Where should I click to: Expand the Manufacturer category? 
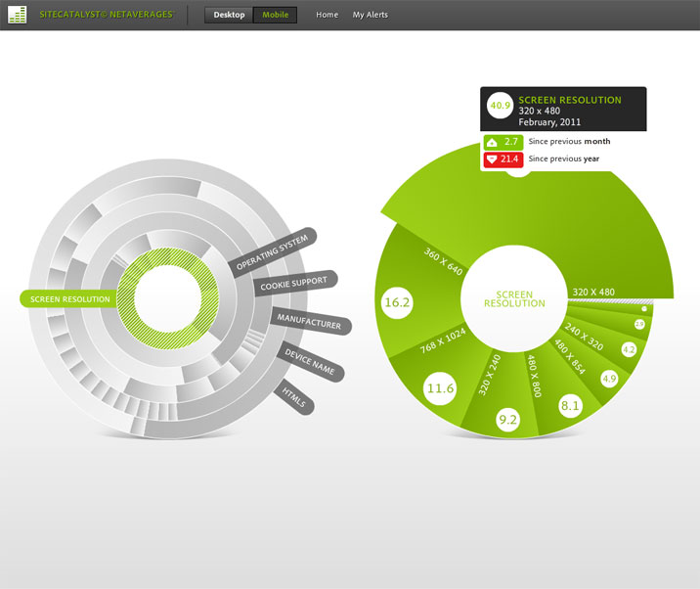308,321
